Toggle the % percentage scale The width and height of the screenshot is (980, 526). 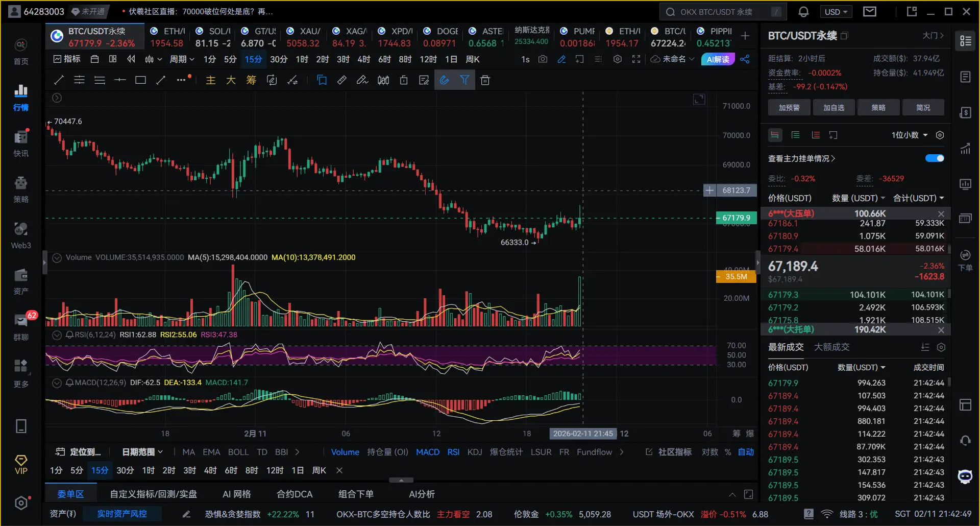pos(728,452)
